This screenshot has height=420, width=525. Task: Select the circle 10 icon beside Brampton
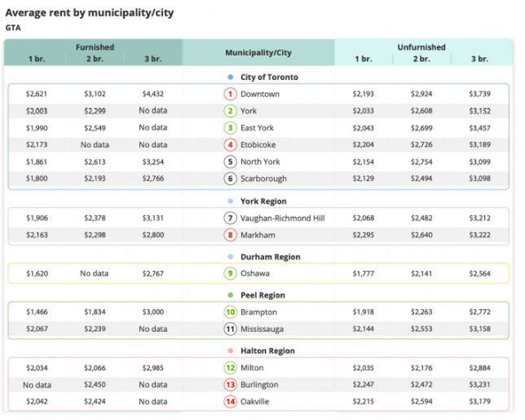click(x=231, y=312)
